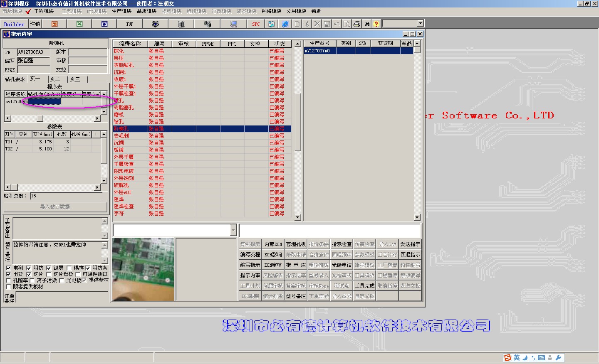Click the teal documents icon beside SPC
The height and width of the screenshot is (364, 599).
click(x=271, y=24)
